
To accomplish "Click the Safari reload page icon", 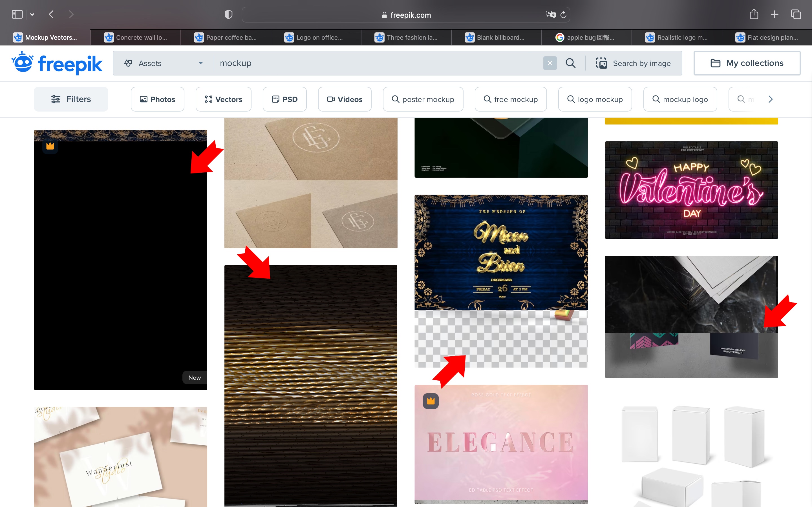I will pos(563,15).
